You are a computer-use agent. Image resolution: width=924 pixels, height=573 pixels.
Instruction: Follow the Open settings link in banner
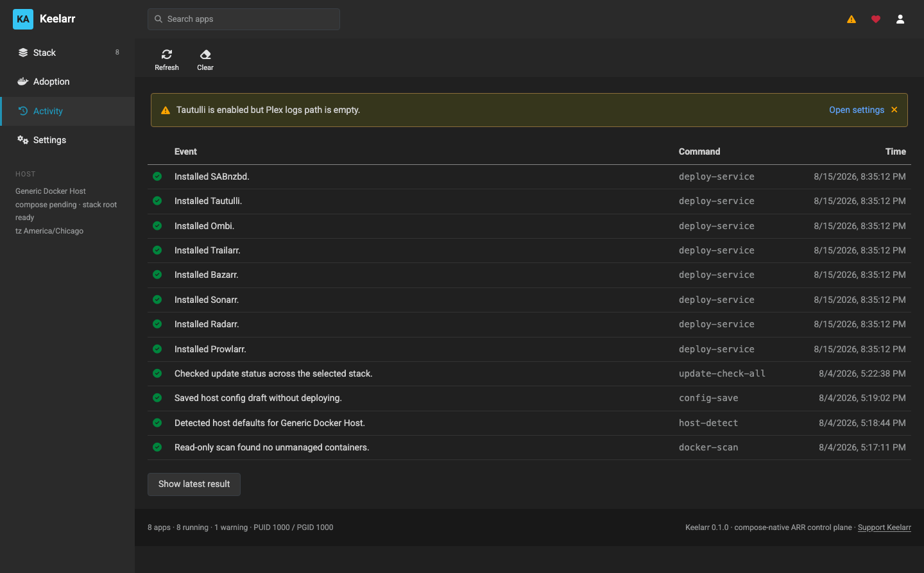(857, 110)
